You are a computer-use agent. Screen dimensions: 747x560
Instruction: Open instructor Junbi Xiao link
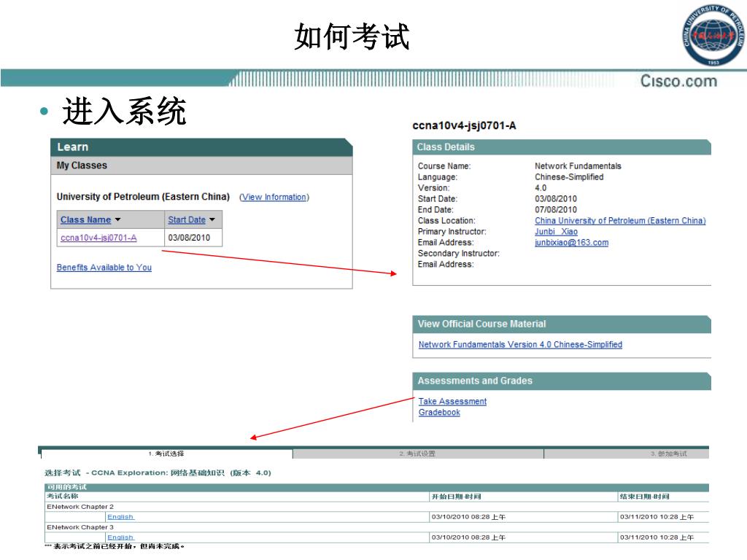click(556, 231)
